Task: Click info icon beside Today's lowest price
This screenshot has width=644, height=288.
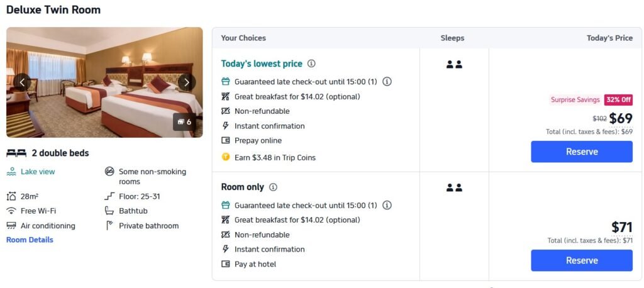Action: (x=311, y=64)
